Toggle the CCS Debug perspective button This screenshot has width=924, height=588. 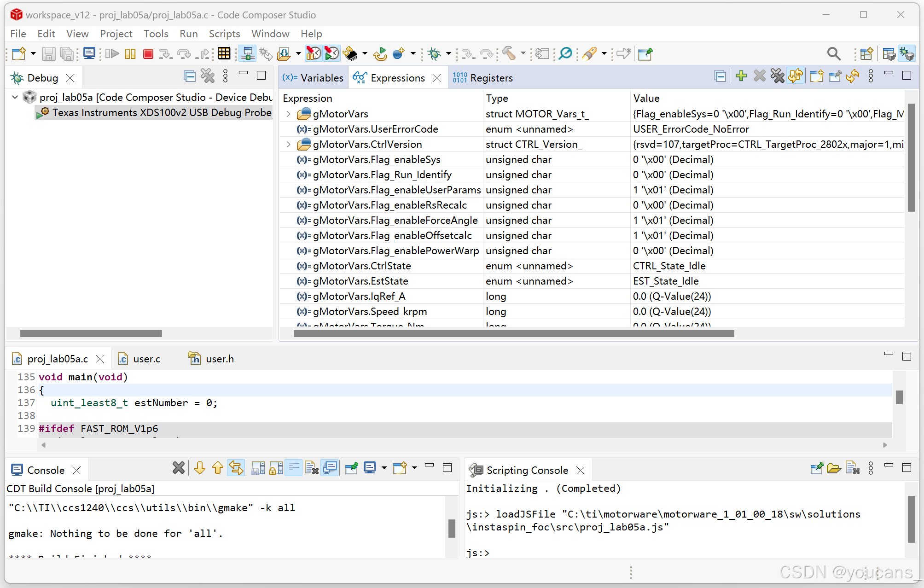point(907,54)
